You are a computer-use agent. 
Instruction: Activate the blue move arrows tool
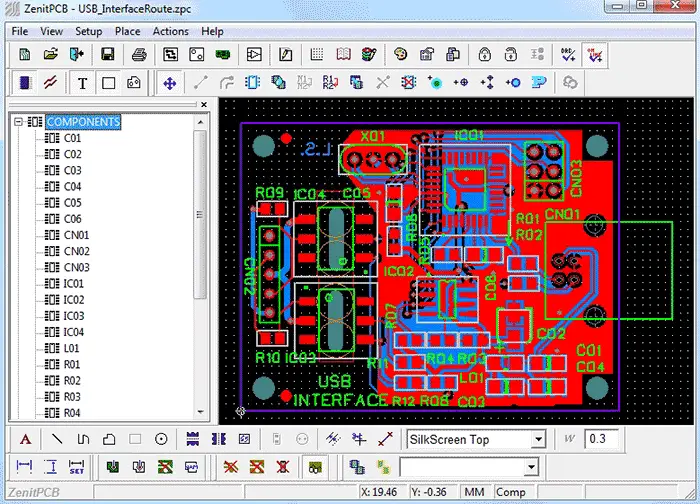[x=170, y=83]
